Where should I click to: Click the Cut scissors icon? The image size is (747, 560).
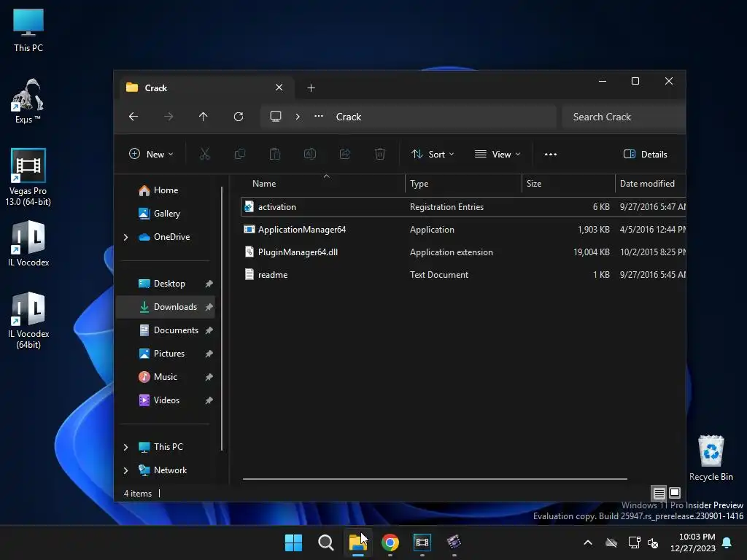(205, 154)
